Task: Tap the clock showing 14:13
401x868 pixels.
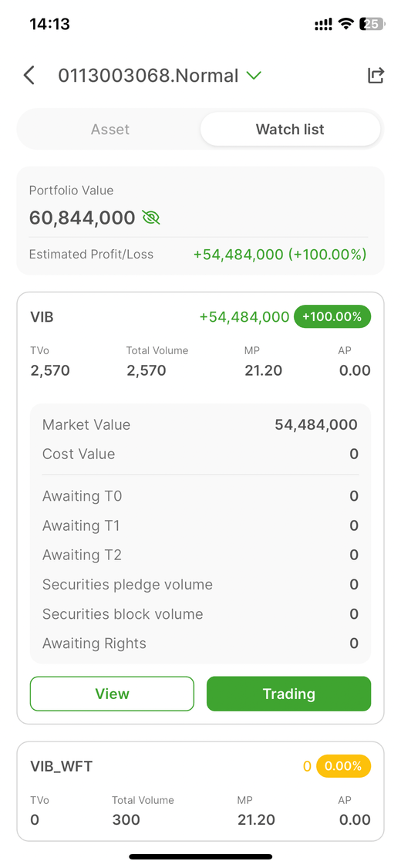Action: tap(50, 24)
